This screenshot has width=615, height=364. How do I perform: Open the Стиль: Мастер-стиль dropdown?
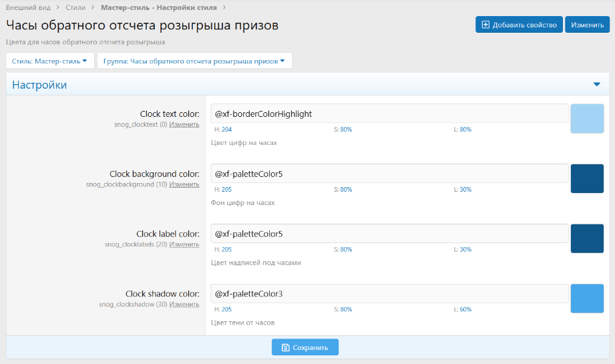[49, 61]
